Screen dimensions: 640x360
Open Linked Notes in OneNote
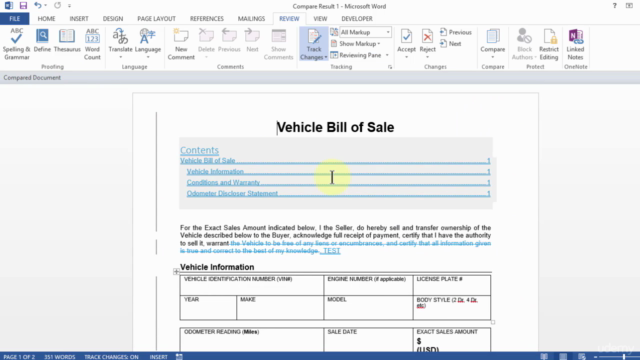click(x=576, y=44)
